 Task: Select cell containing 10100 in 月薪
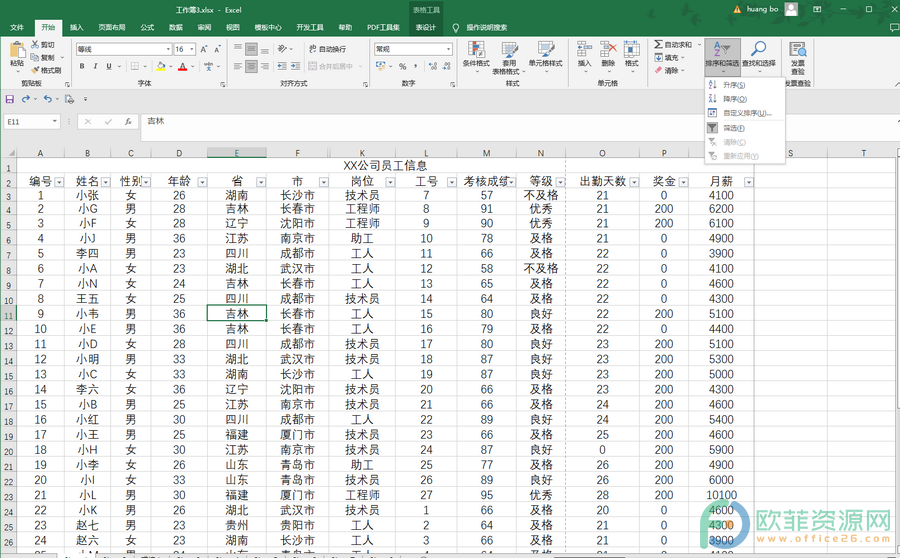click(721, 495)
